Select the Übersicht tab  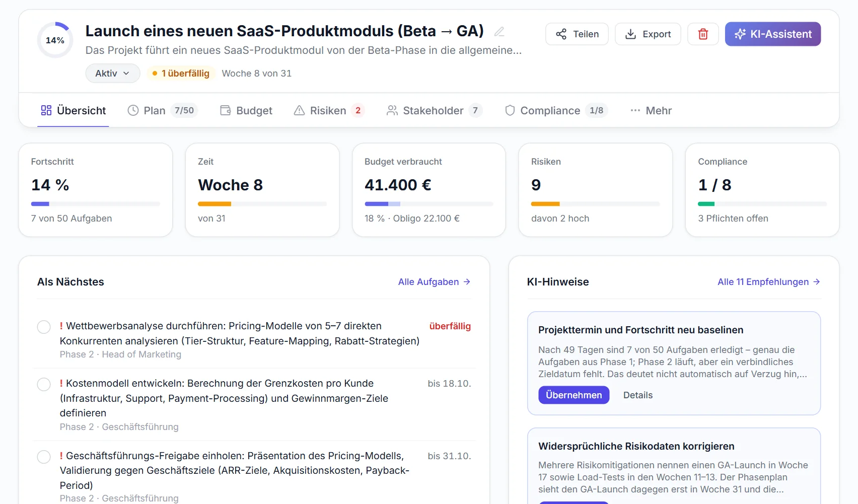click(x=74, y=110)
